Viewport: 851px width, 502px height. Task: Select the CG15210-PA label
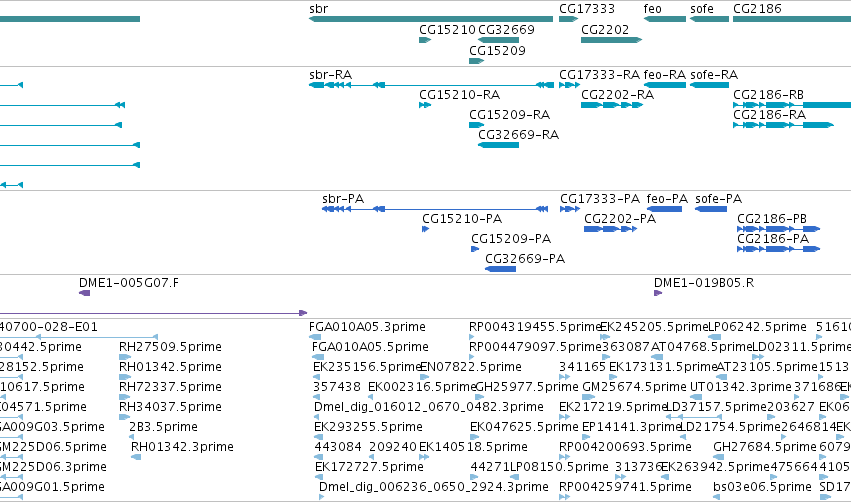click(x=462, y=219)
